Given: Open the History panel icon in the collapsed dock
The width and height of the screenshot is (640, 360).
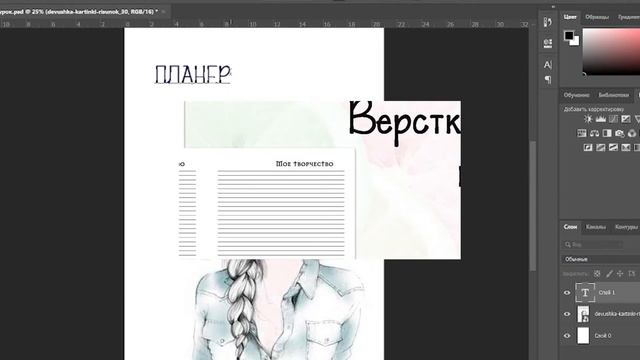Looking at the screenshot, I should point(548,22).
